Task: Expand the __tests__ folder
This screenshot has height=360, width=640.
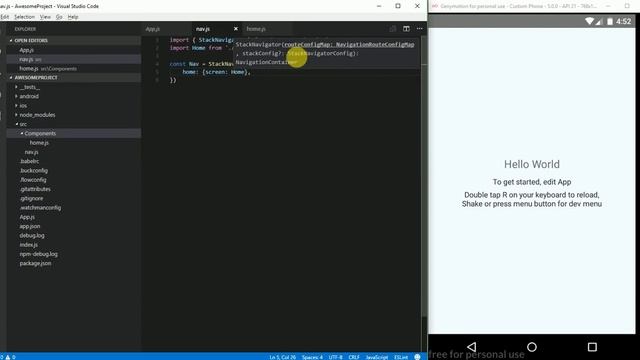Action: (29, 87)
